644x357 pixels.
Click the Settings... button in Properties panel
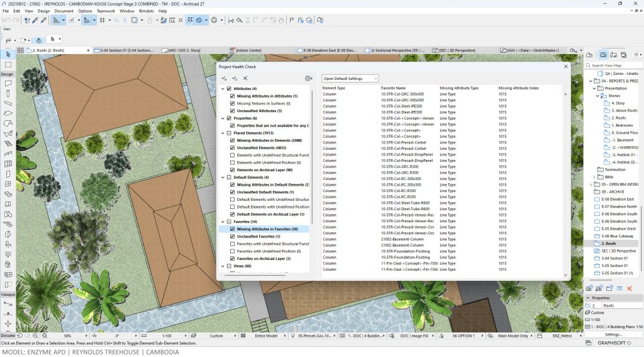coord(613,334)
